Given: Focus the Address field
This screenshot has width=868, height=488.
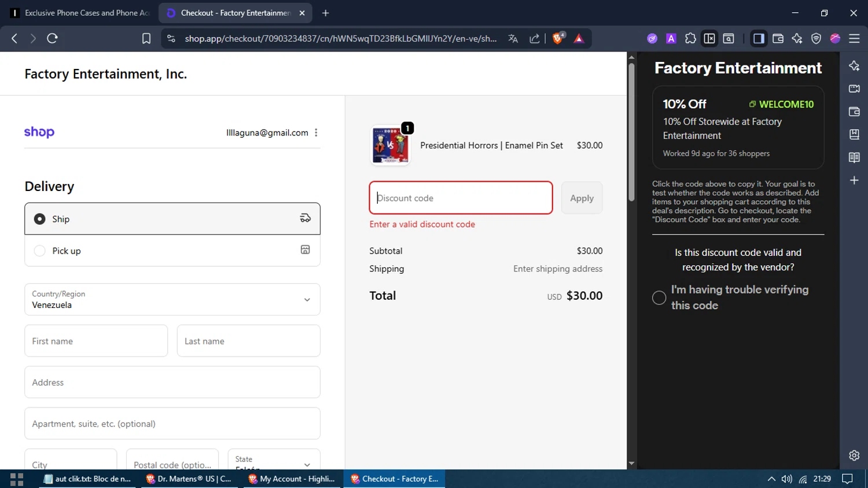Looking at the screenshot, I should pos(172,382).
